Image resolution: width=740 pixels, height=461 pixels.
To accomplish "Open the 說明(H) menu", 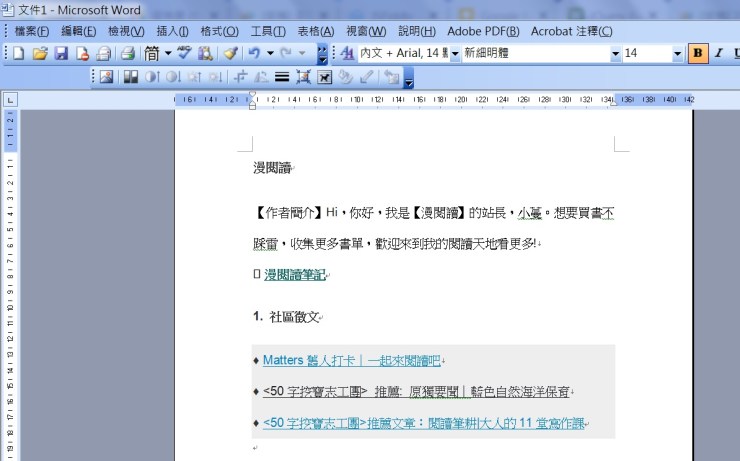I will click(x=417, y=31).
